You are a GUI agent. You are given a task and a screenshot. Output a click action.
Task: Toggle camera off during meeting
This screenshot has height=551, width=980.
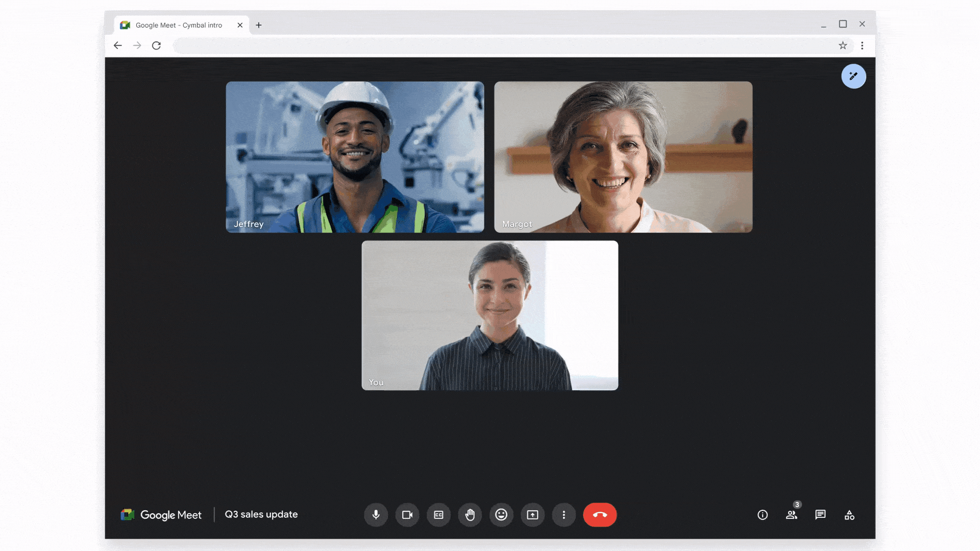pyautogui.click(x=407, y=514)
